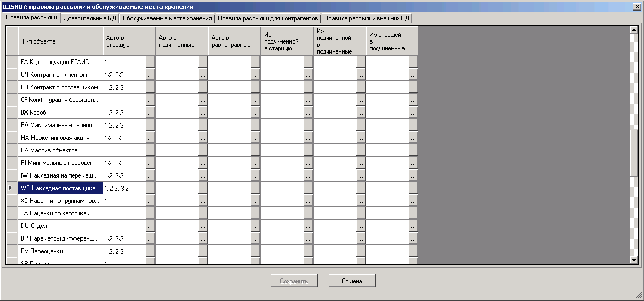The width and height of the screenshot is (644, 301).
Task: Select the row RA Максимальные переоц...
Action: click(61, 125)
